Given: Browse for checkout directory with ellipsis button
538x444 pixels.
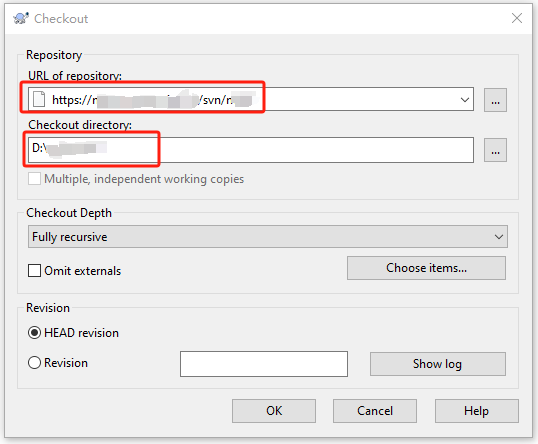Looking at the screenshot, I should point(495,150).
